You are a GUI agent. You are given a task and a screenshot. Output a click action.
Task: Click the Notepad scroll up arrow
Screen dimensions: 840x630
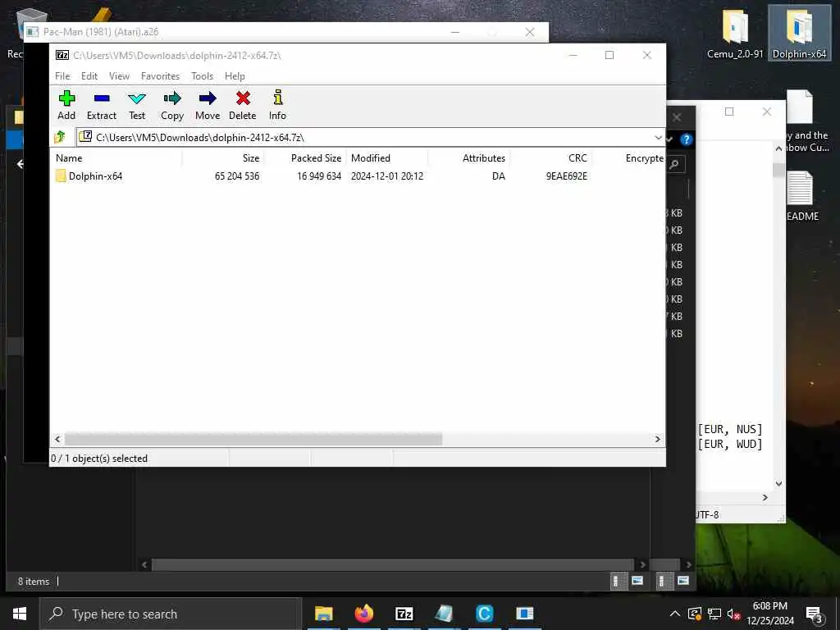[778, 148]
